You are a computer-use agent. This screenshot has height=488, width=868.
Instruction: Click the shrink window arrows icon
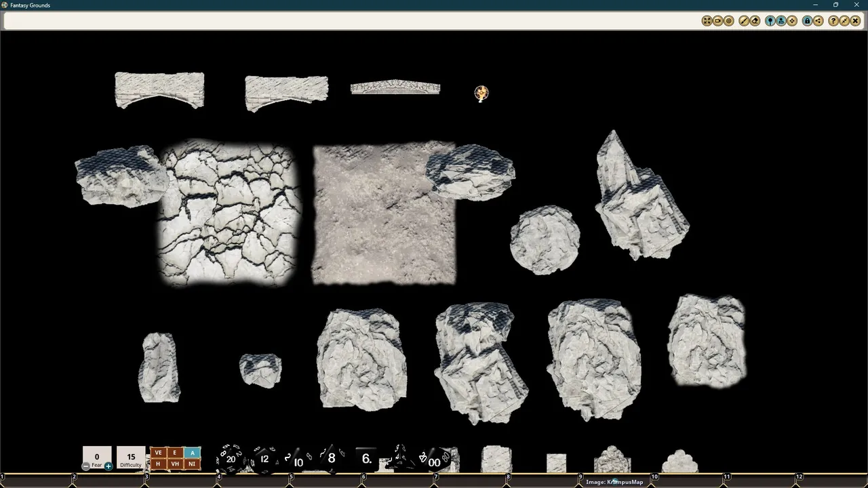(844, 21)
